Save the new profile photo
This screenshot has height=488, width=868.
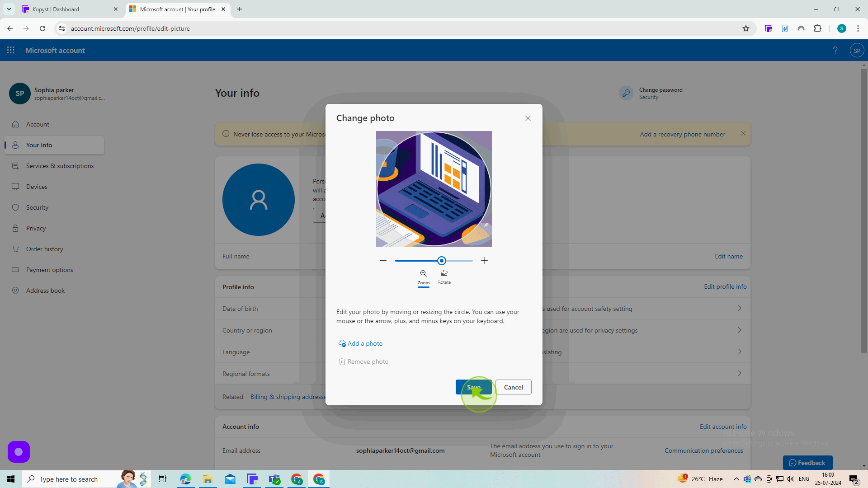[x=473, y=387]
